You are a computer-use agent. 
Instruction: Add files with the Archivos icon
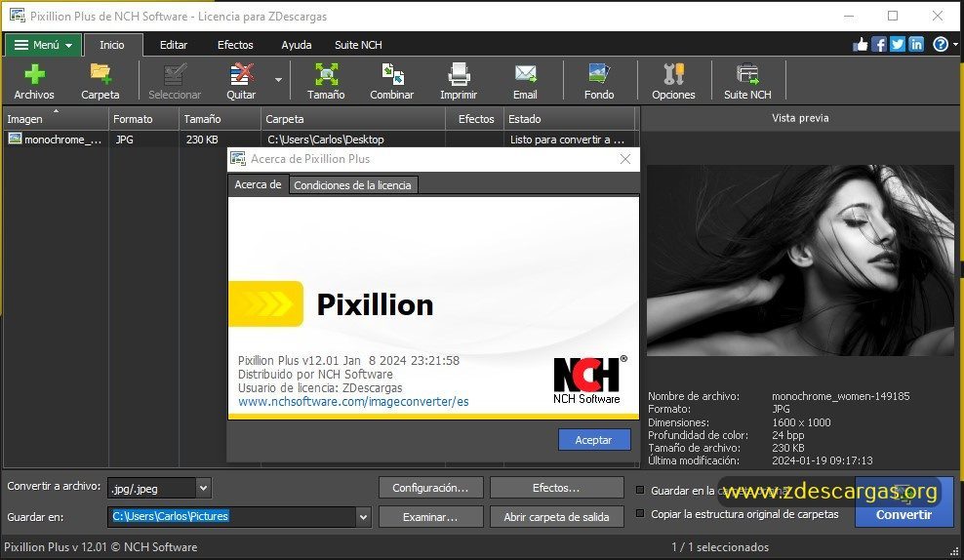34,81
